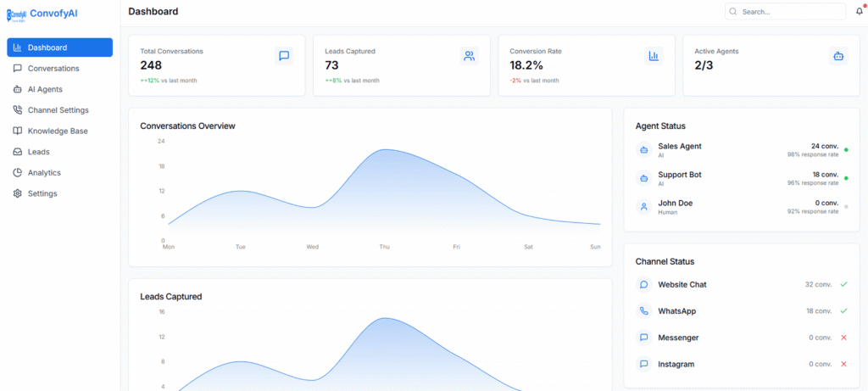Select Support Bot in Agent Status
868x391 pixels.
680,175
